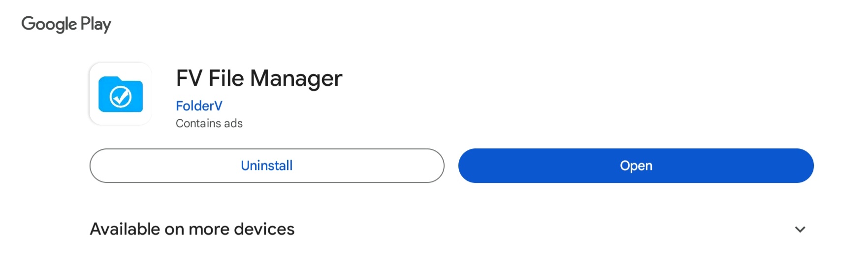Tap the solid blue Open pill button

click(x=636, y=166)
